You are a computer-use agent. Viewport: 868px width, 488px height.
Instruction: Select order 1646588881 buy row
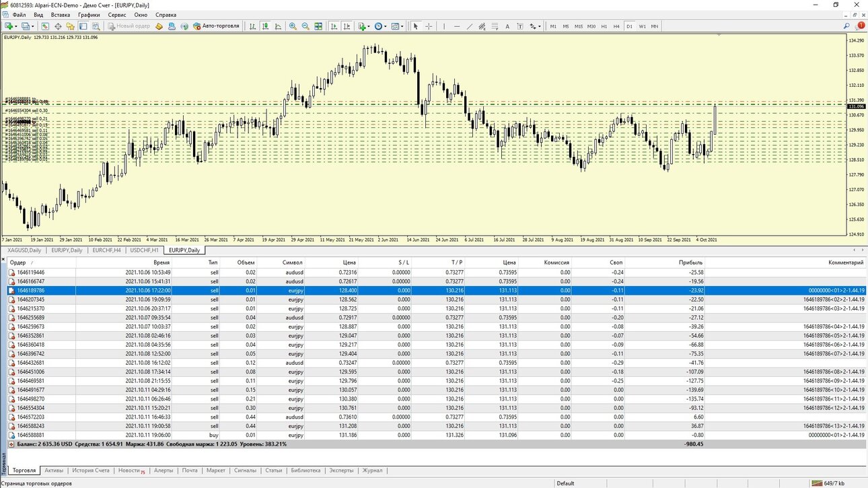coord(436,435)
